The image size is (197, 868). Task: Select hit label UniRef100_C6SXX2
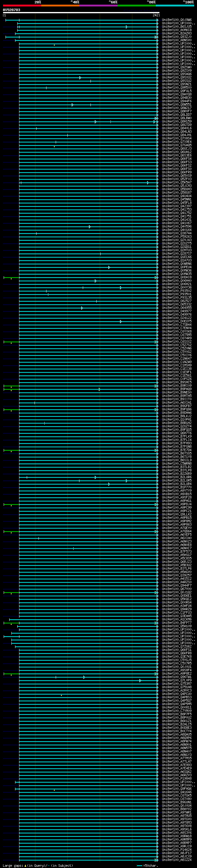177,342
